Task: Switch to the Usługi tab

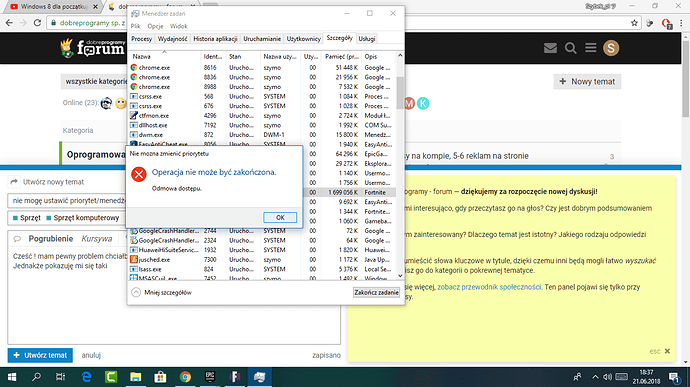Action: (367, 39)
